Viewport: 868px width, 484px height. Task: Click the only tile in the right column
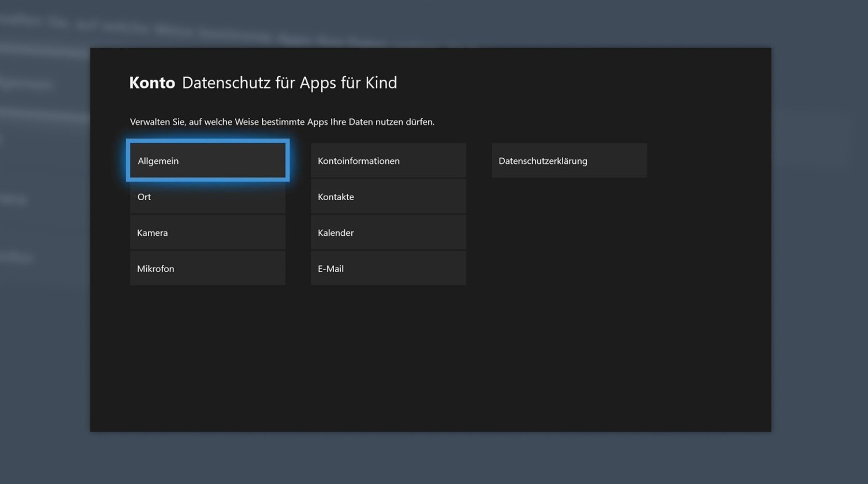tap(569, 161)
